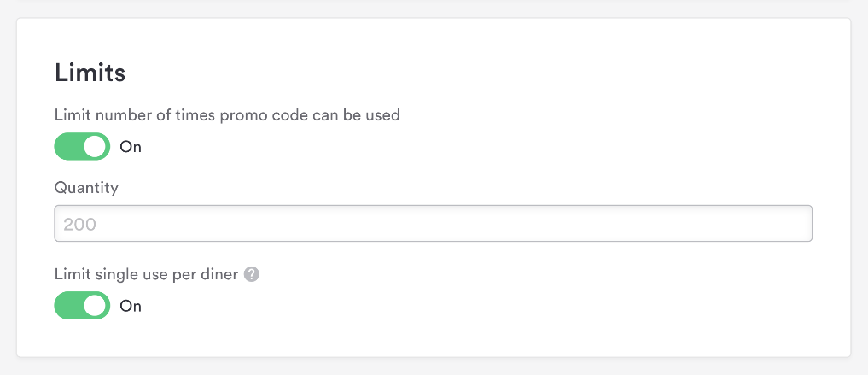Image resolution: width=868 pixels, height=375 pixels.
Task: Click the right end of the Quantity box
Action: click(794, 225)
